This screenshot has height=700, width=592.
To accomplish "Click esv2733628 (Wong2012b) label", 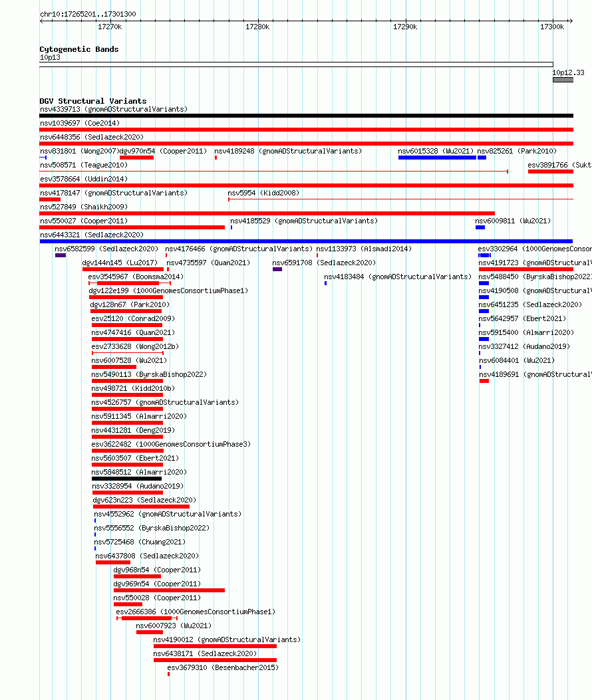I will [x=135, y=346].
